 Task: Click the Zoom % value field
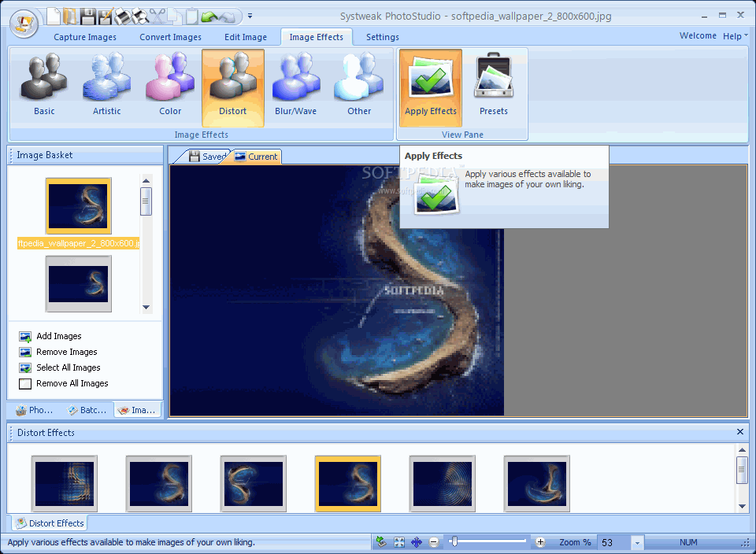pos(613,542)
